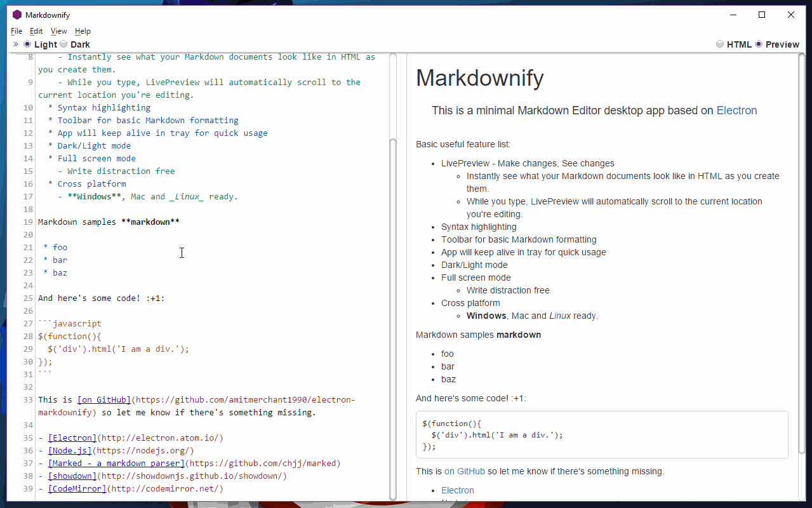This screenshot has width=812, height=508.
Task: Open the Edit menu
Action: click(36, 31)
